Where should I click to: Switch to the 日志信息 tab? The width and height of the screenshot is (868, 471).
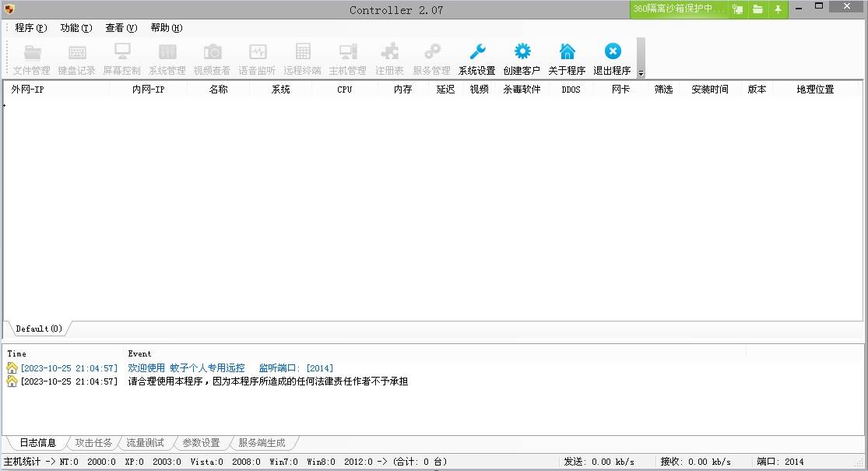(37, 443)
